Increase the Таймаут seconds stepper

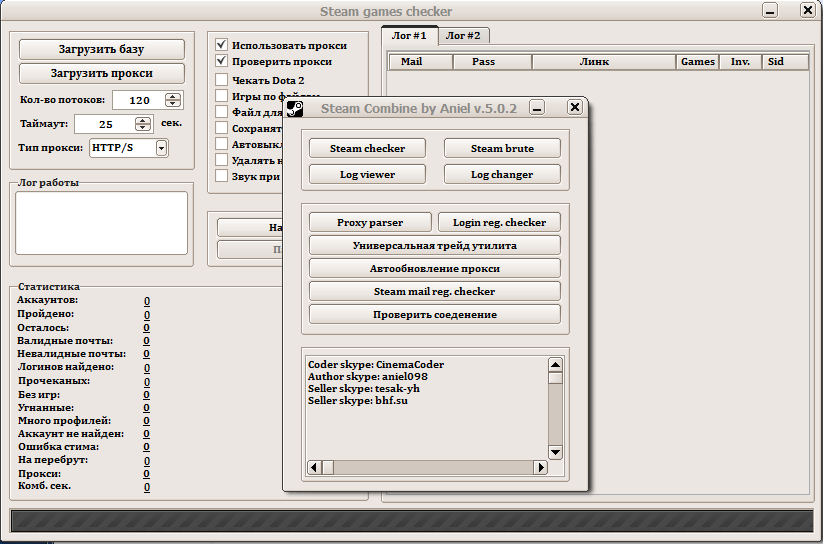coord(143,120)
